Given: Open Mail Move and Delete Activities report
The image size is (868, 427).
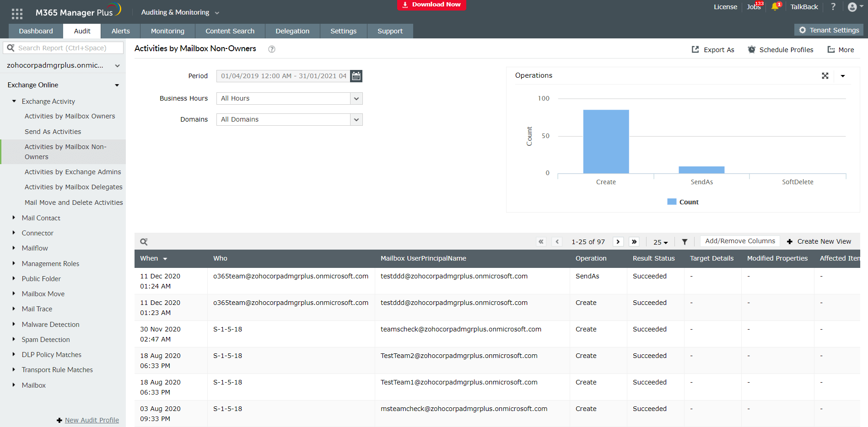Looking at the screenshot, I should pos(74,203).
